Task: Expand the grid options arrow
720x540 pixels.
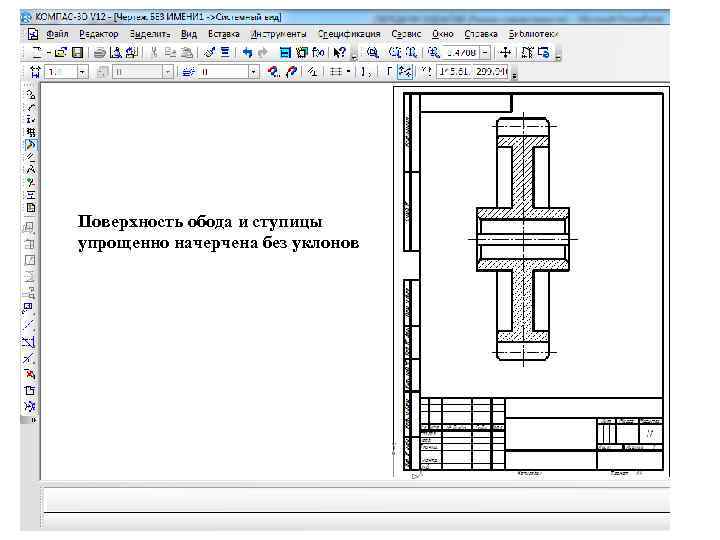Action: click(349, 72)
